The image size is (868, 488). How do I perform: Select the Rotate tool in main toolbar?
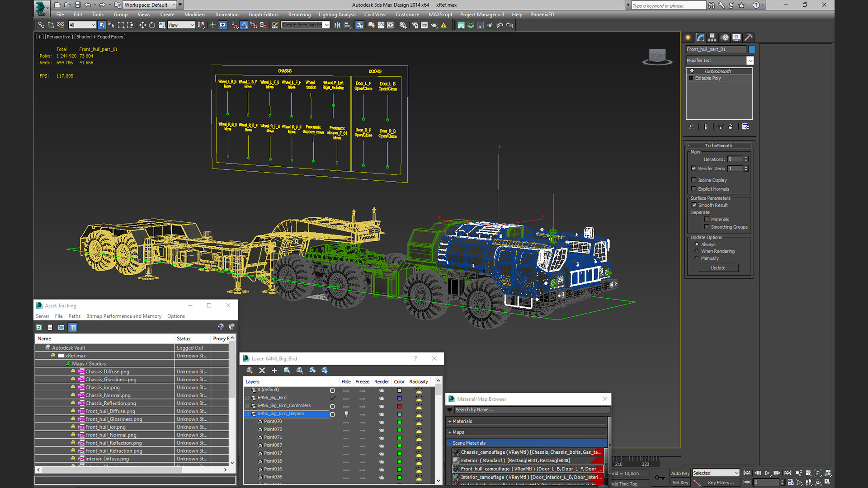(152, 25)
